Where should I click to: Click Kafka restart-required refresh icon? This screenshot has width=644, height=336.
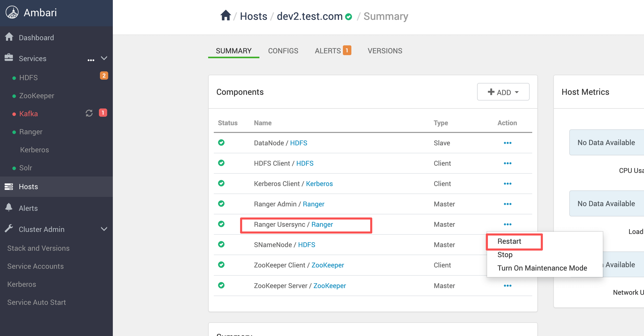[89, 113]
